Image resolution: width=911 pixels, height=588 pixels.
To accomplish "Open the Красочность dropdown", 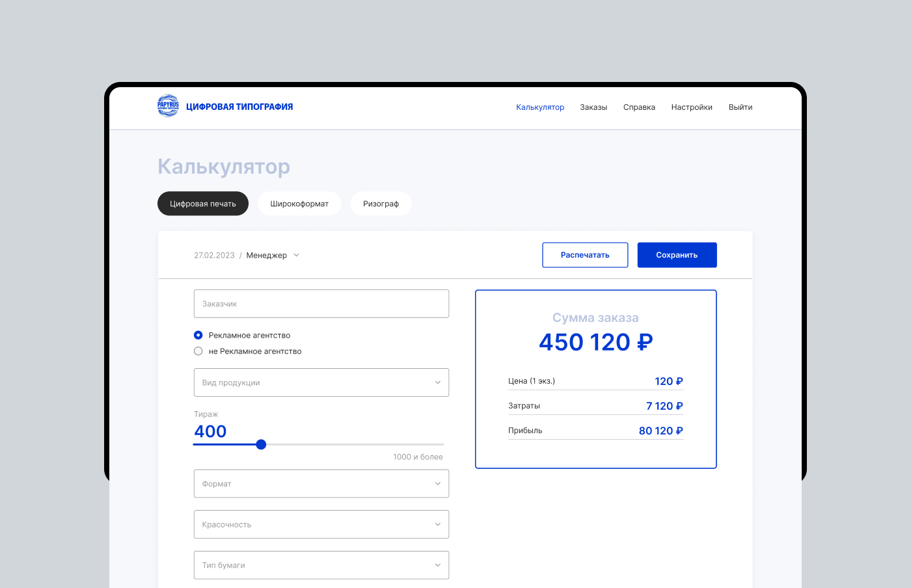I will point(321,524).
